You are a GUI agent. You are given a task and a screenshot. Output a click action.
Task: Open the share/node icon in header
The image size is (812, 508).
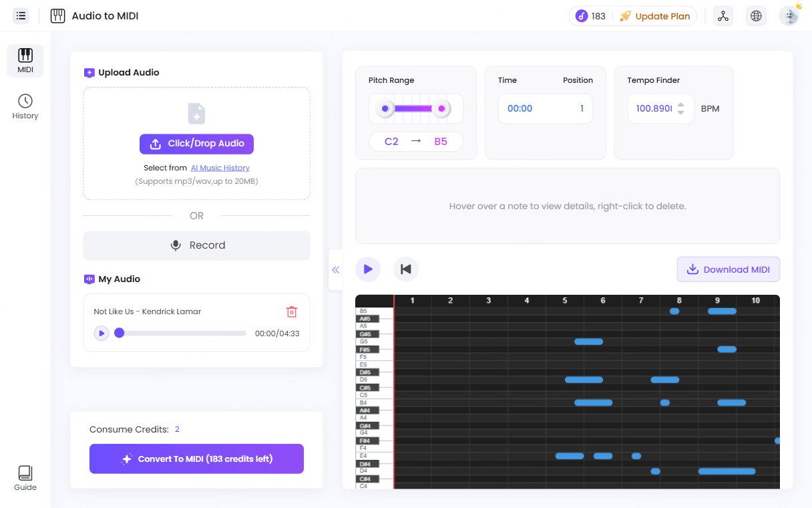tap(723, 15)
